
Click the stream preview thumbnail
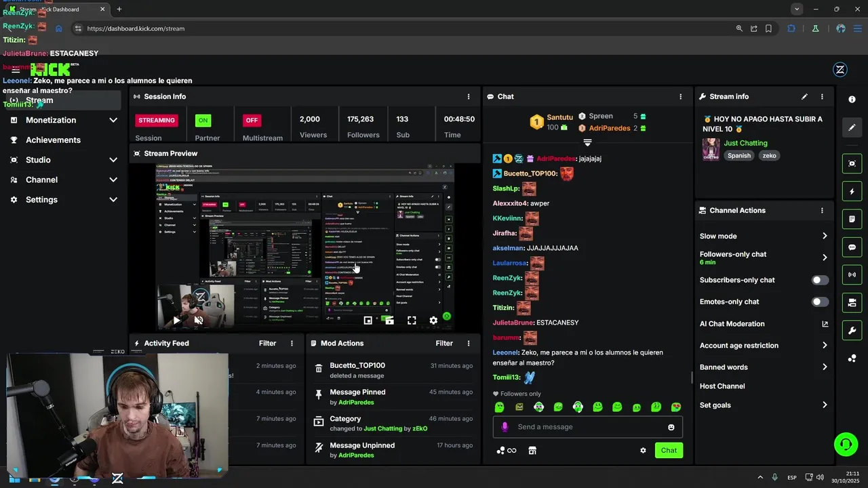click(304, 247)
